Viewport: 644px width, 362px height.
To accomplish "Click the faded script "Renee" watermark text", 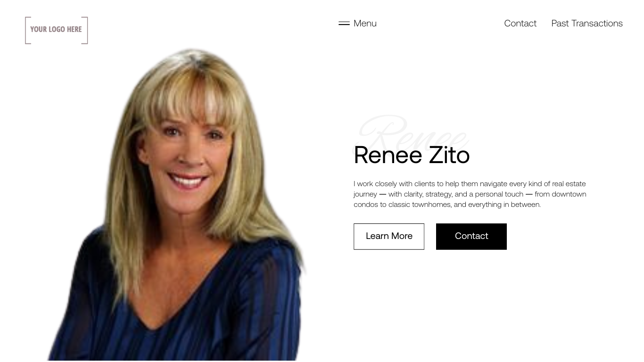I will (412, 133).
